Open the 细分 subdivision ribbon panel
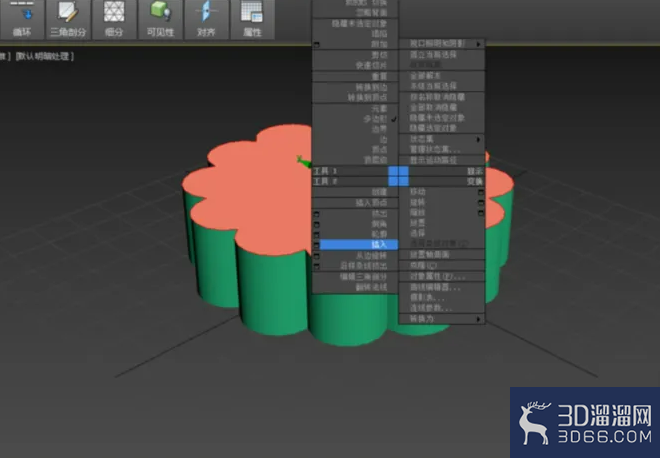This screenshot has height=458, width=660. [114, 19]
